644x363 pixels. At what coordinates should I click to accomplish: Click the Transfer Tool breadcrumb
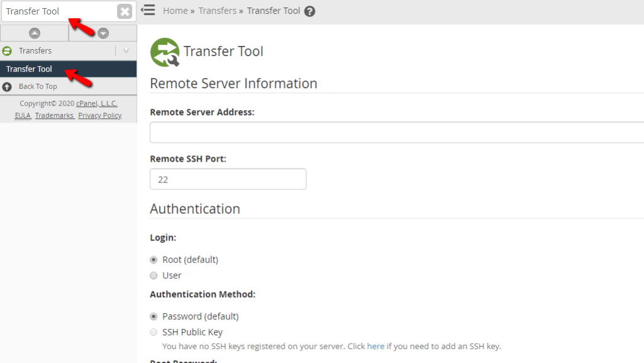click(x=274, y=11)
